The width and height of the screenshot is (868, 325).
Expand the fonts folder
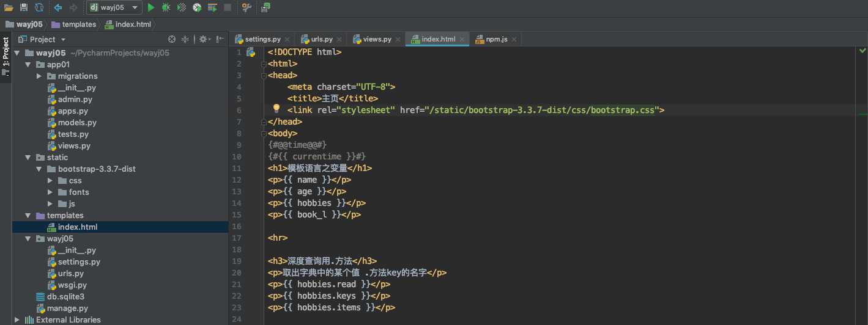point(50,192)
